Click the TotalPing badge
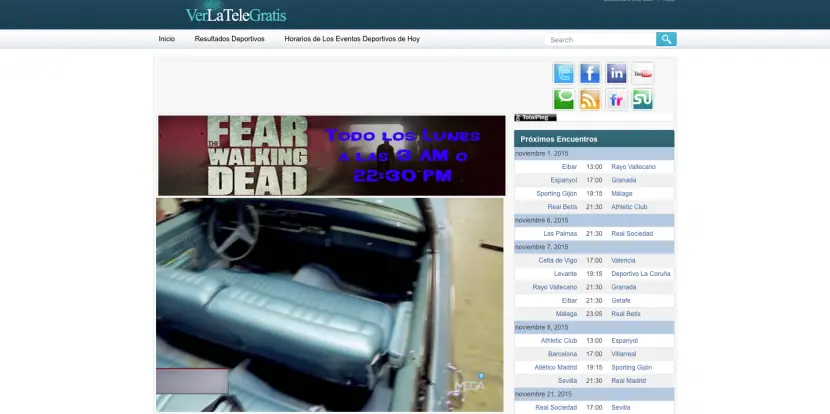Screen dimensions: 830x414 (x=535, y=118)
